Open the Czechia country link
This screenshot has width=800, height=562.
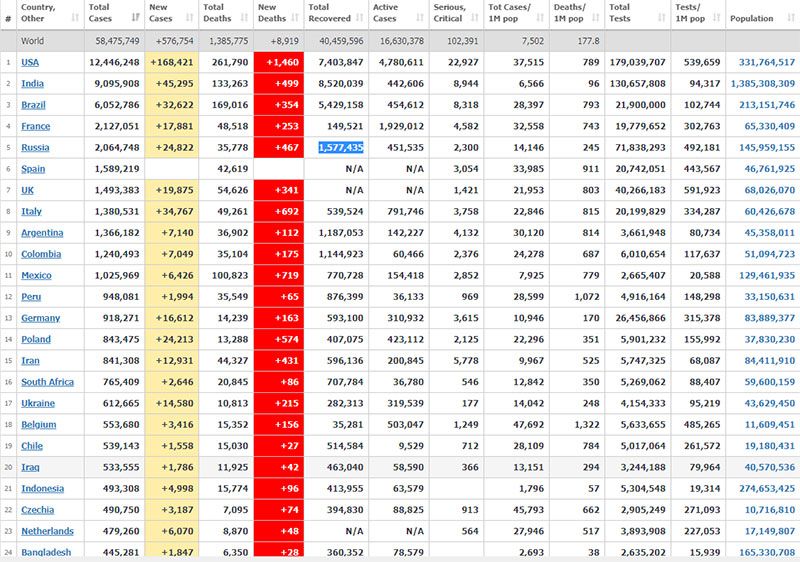pyautogui.click(x=37, y=510)
